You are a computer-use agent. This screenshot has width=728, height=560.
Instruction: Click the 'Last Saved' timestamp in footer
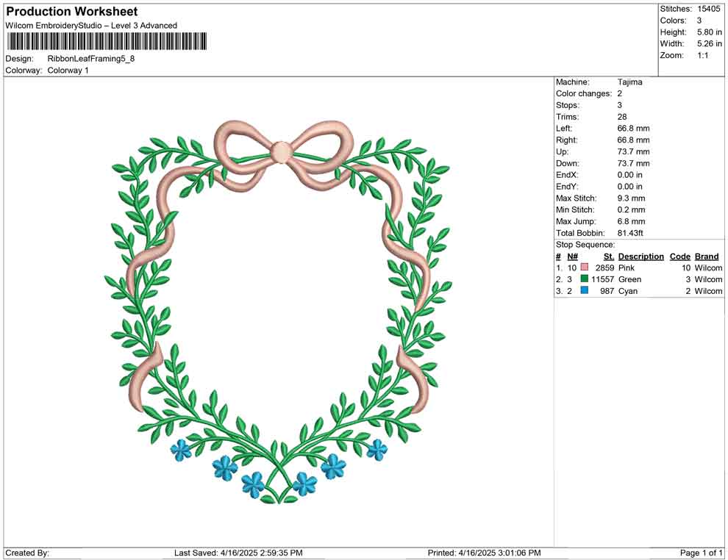click(x=238, y=553)
